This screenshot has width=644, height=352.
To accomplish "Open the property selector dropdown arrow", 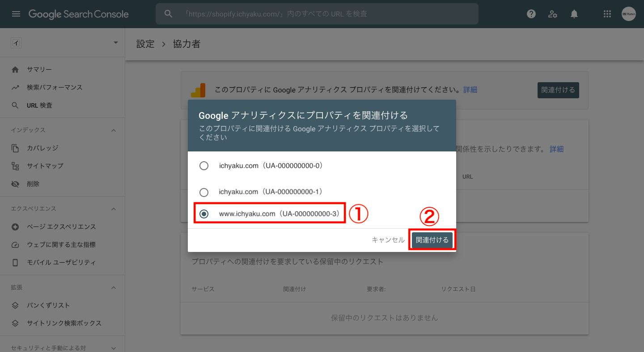I will pyautogui.click(x=116, y=43).
